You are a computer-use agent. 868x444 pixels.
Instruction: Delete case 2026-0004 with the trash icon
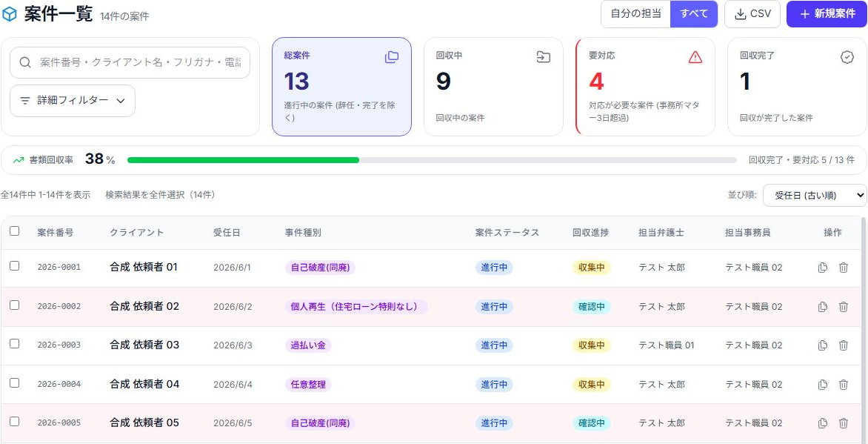click(843, 384)
